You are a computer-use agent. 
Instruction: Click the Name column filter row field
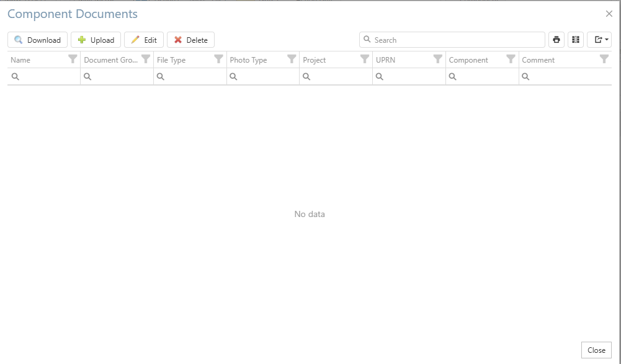[x=48, y=77]
